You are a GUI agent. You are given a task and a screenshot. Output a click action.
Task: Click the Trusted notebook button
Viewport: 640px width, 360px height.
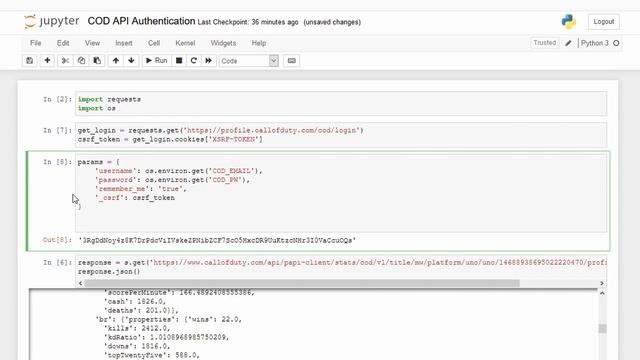pos(544,42)
